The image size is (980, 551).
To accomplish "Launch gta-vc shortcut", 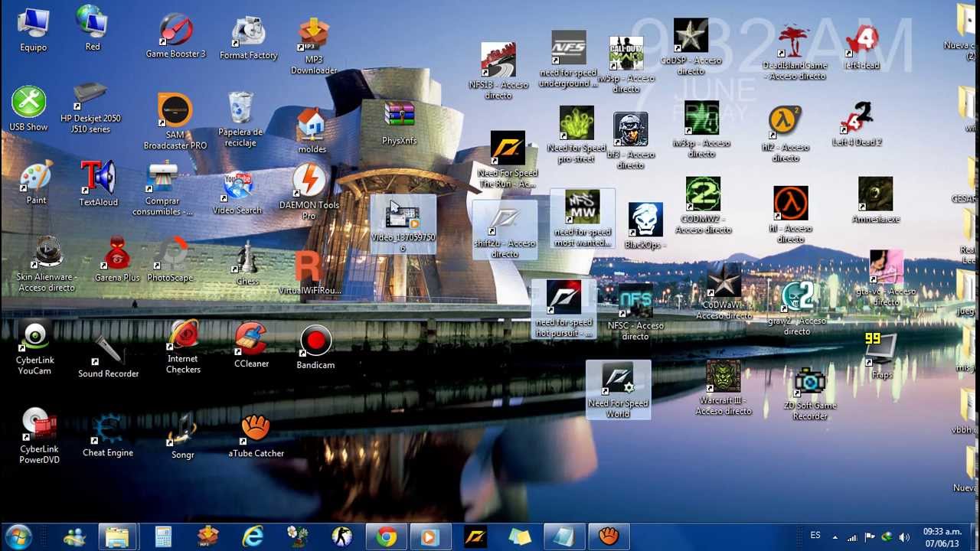I will coord(886,277).
